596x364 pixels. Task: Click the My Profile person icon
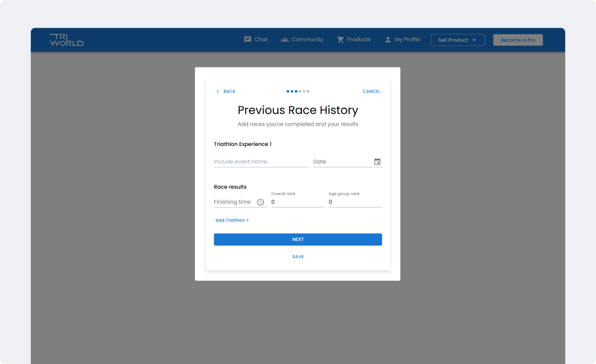coord(388,40)
